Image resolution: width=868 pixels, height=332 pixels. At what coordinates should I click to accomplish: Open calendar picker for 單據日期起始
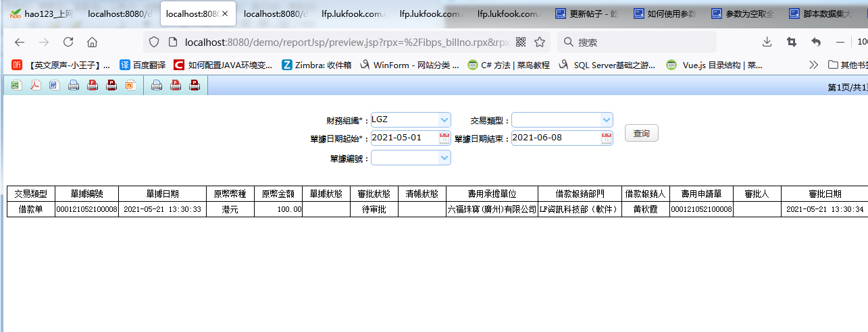tap(444, 138)
